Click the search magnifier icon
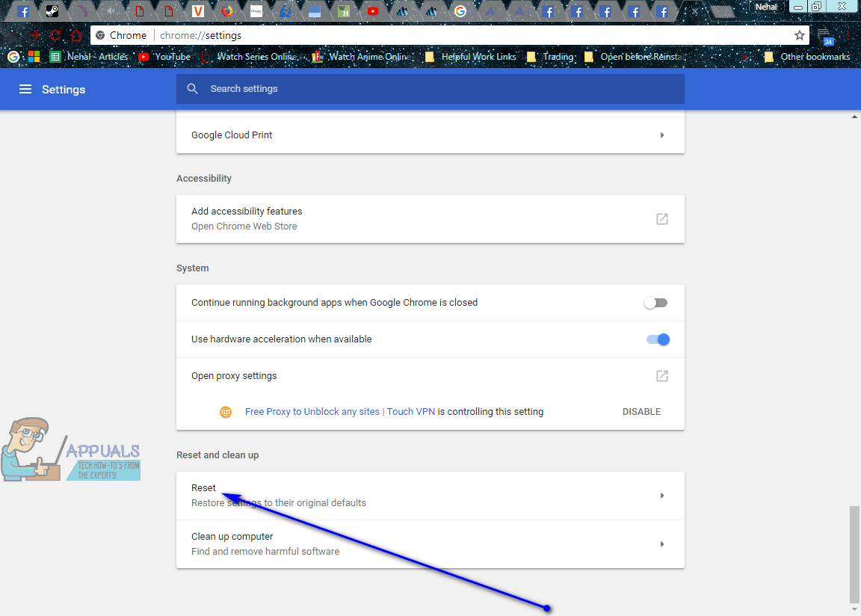This screenshot has width=861, height=616. [192, 89]
